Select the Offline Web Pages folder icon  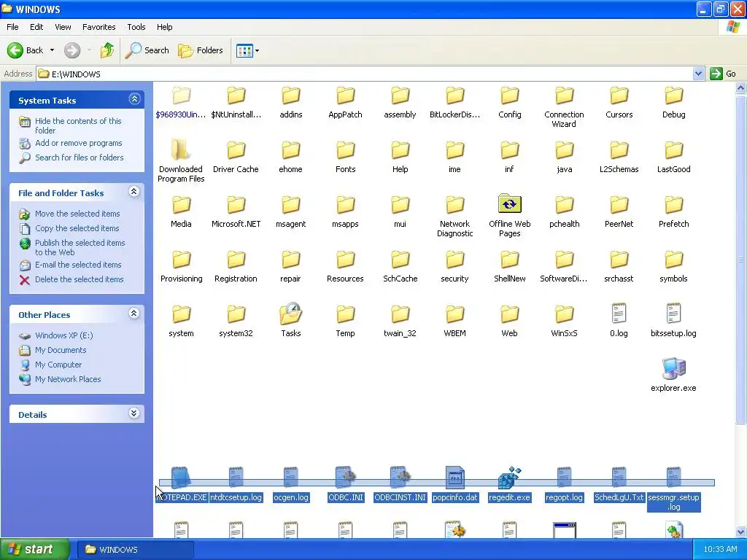coord(509,204)
